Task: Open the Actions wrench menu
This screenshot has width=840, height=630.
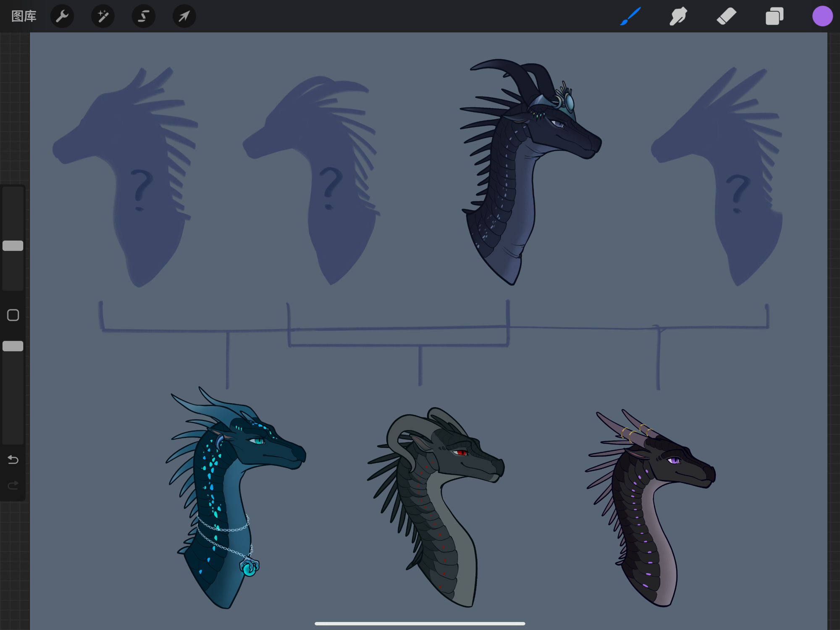Action: tap(62, 16)
